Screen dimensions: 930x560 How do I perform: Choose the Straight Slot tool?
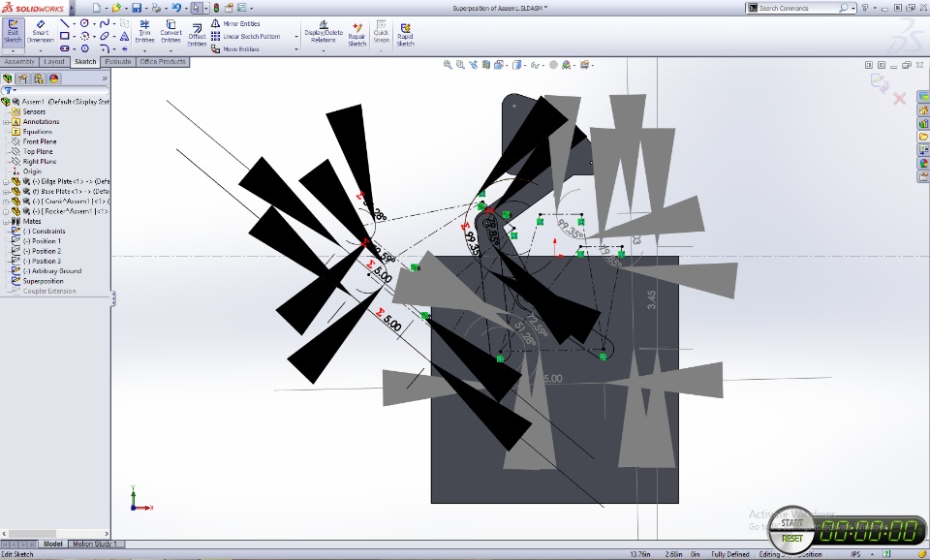(64, 48)
